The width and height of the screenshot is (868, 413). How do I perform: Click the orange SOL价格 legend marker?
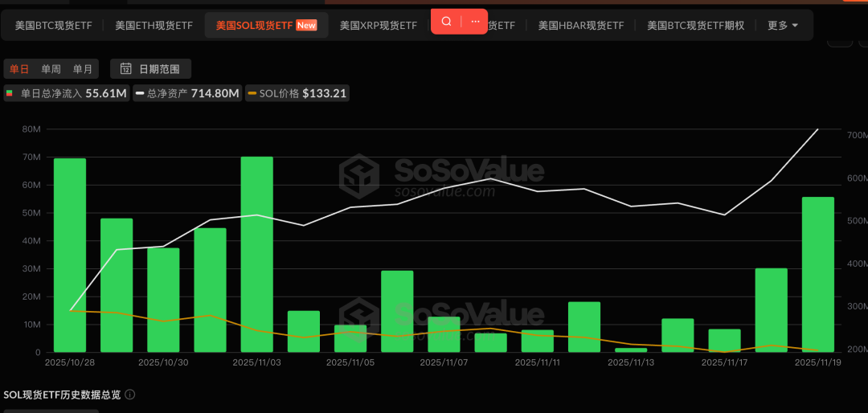pos(252,93)
